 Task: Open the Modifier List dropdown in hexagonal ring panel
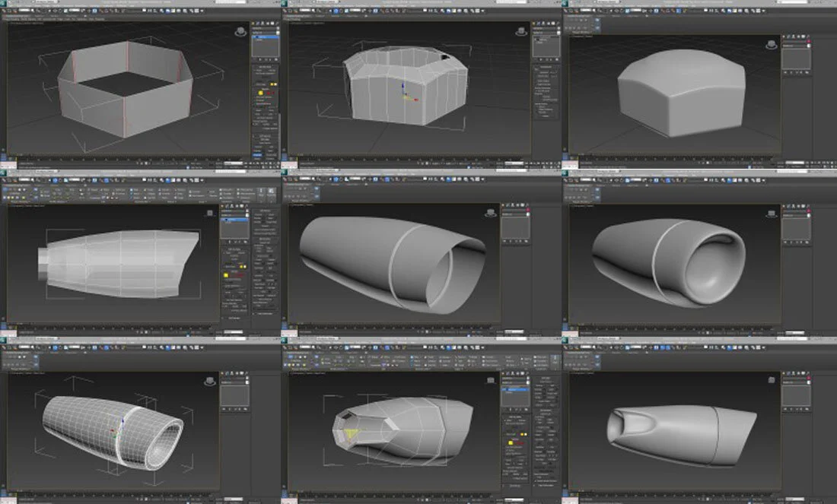(266, 33)
